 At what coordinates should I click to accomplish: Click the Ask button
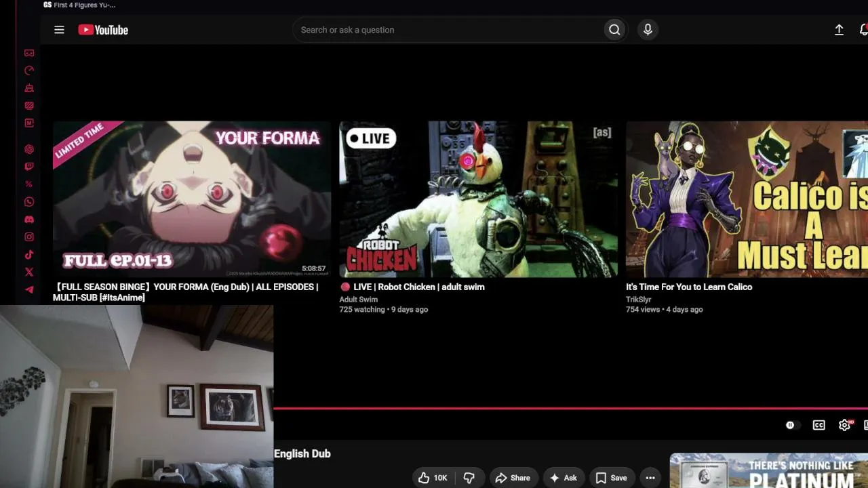[x=563, y=478]
